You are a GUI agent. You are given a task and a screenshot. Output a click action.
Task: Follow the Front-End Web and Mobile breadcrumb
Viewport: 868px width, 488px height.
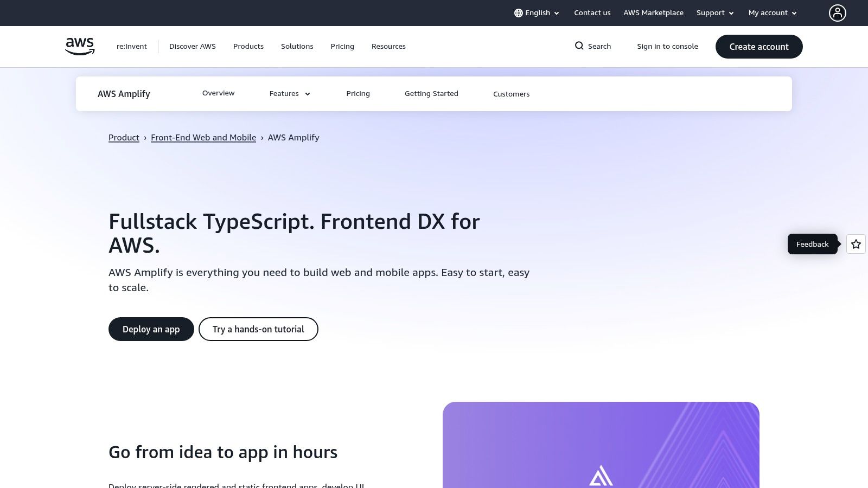[x=203, y=138]
